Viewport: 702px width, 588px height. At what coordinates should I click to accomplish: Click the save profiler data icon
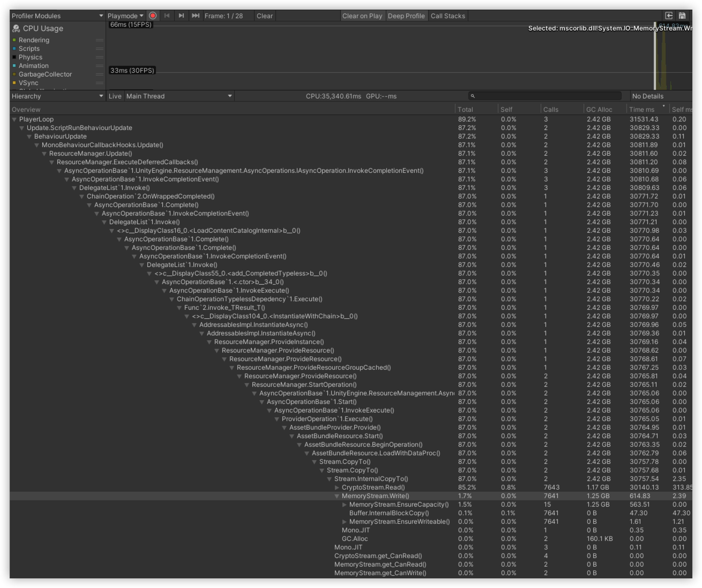click(682, 16)
